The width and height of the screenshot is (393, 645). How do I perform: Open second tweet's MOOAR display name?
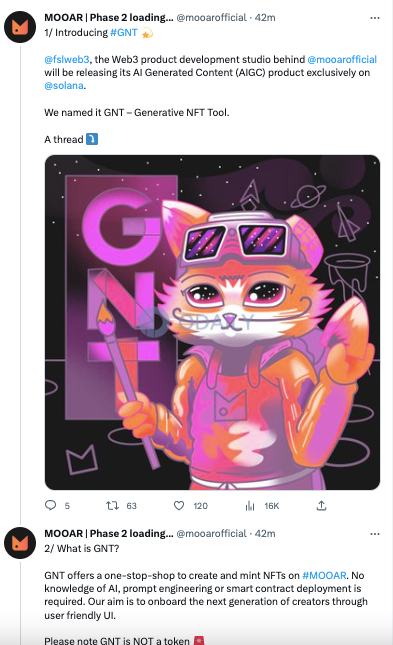coord(109,534)
